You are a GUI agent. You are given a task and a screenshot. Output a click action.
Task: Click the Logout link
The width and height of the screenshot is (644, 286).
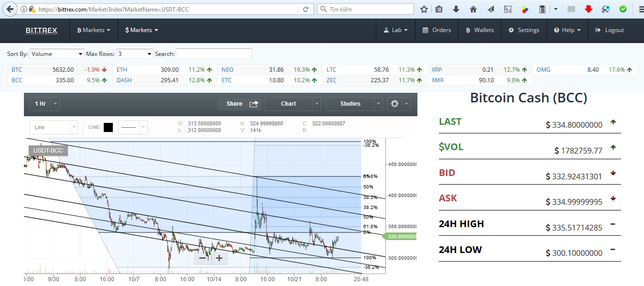[610, 30]
